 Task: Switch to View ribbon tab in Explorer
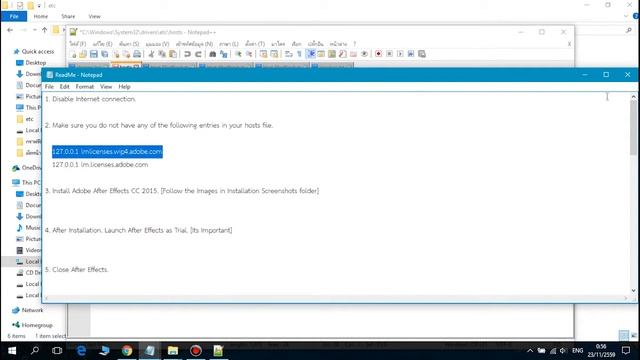(x=94, y=16)
